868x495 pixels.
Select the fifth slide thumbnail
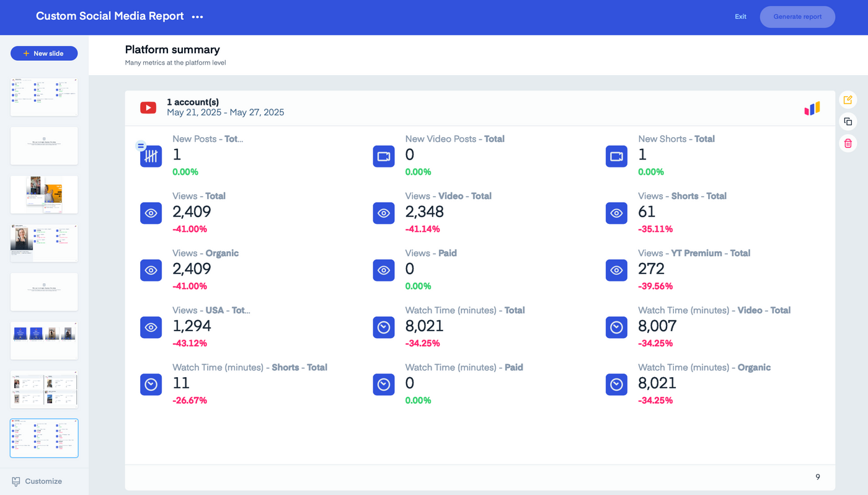tap(44, 292)
